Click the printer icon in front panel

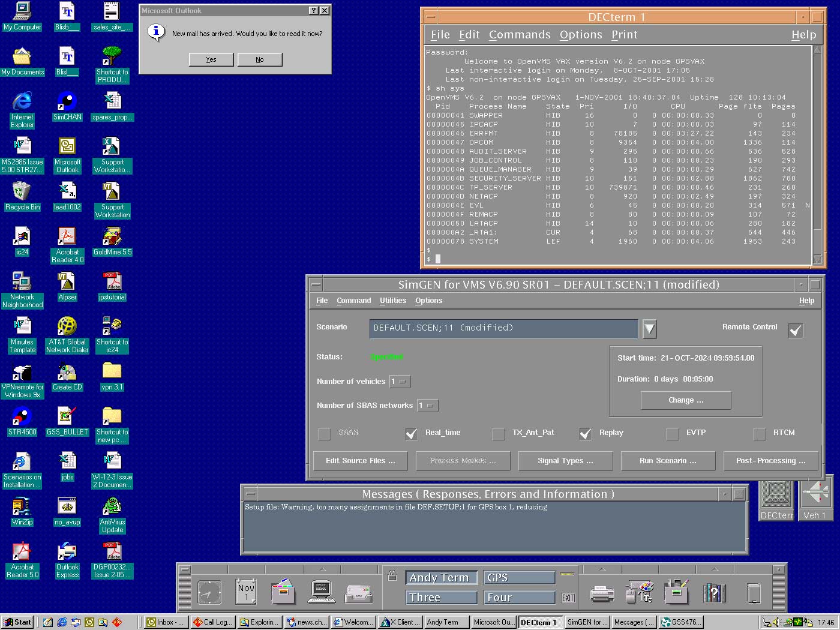tap(602, 593)
